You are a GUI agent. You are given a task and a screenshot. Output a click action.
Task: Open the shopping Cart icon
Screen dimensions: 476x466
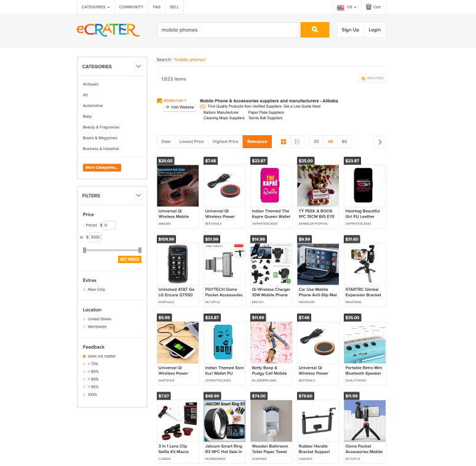tap(368, 7)
